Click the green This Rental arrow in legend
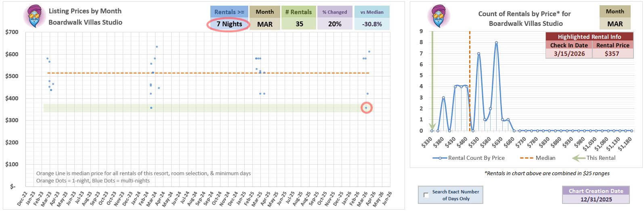The height and width of the screenshot is (212, 644). (578, 158)
